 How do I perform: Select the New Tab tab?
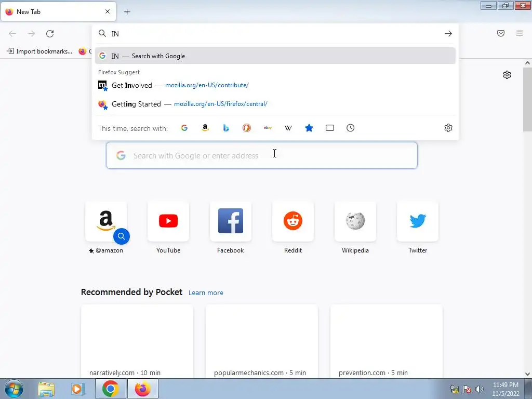[x=58, y=11]
